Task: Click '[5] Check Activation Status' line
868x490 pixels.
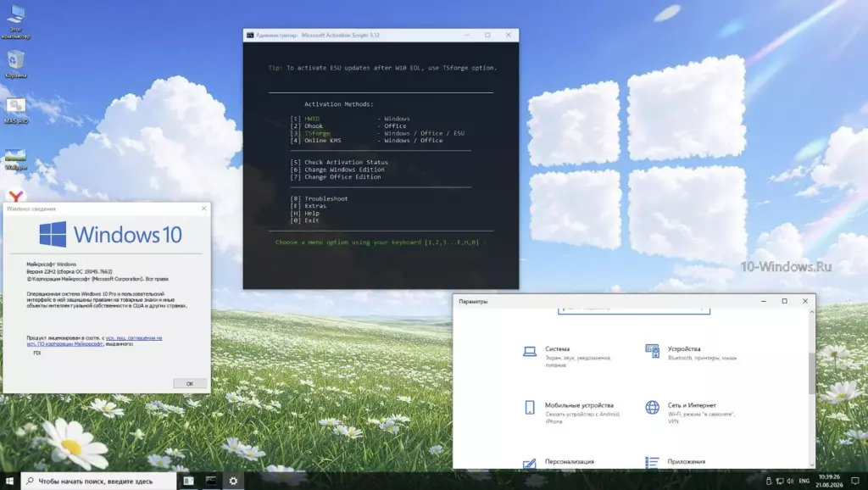Action: (339, 162)
